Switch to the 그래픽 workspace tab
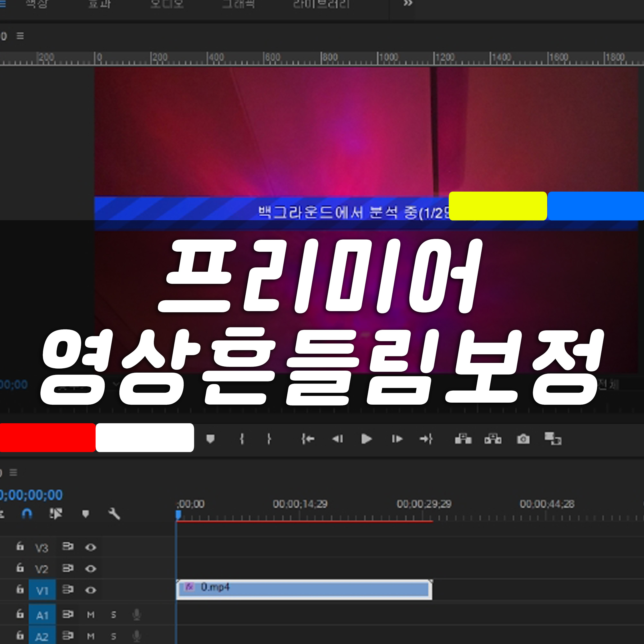Screen dimensions: 644x644 [x=238, y=4]
